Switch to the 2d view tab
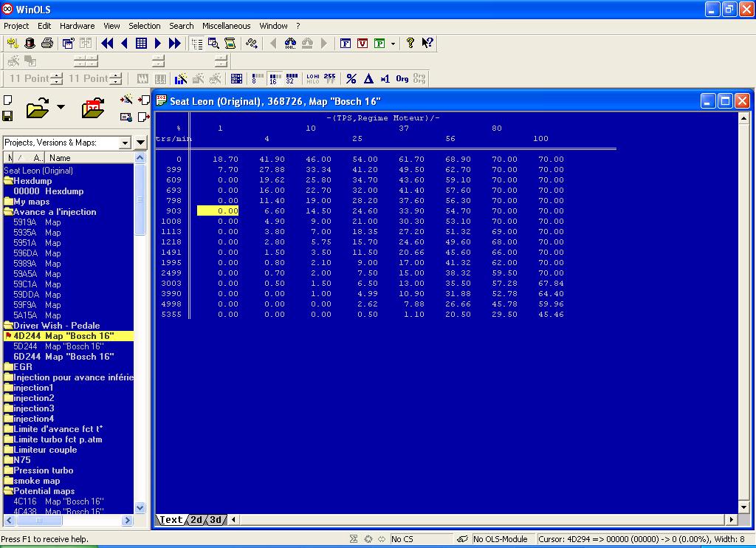 (196, 519)
